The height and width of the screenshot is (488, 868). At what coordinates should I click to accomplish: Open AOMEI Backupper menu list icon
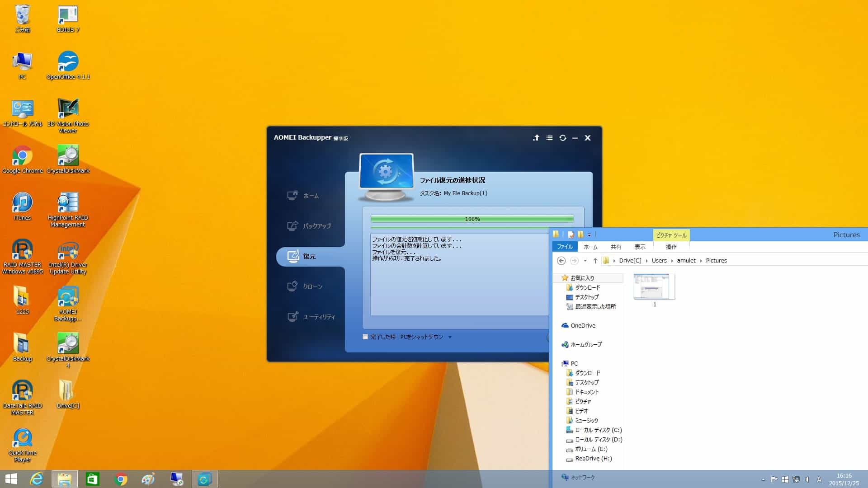coord(549,138)
